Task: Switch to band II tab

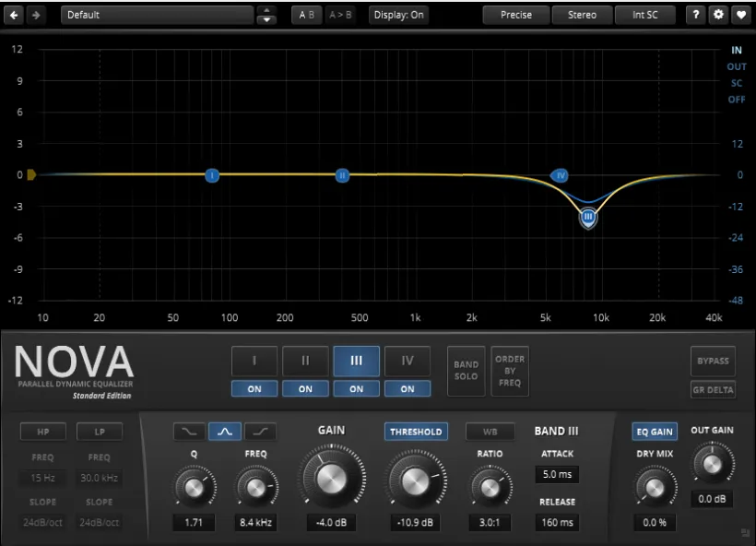Action: [x=306, y=361]
